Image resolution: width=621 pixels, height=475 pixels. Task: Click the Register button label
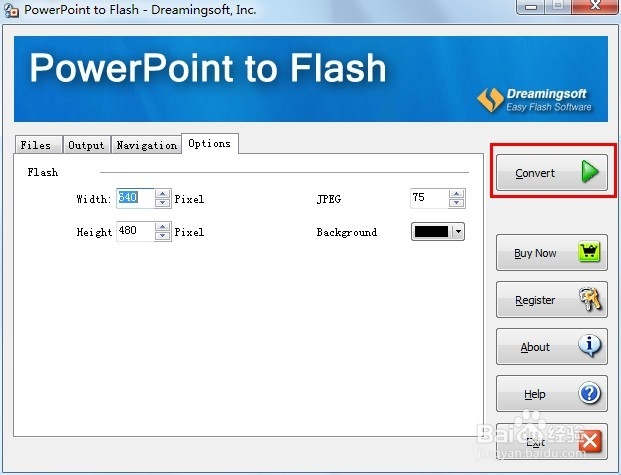click(x=535, y=300)
